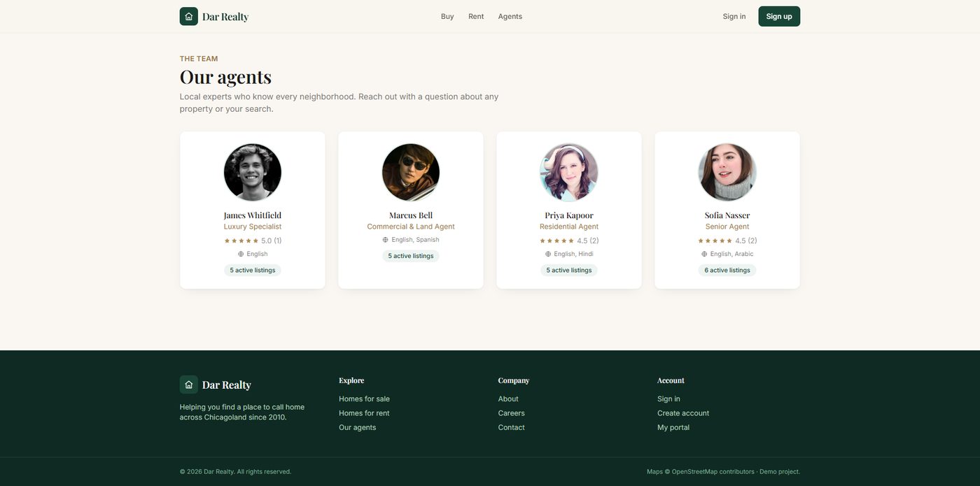
Task: Click the Commercial & Land Agent title
Action: click(x=411, y=227)
